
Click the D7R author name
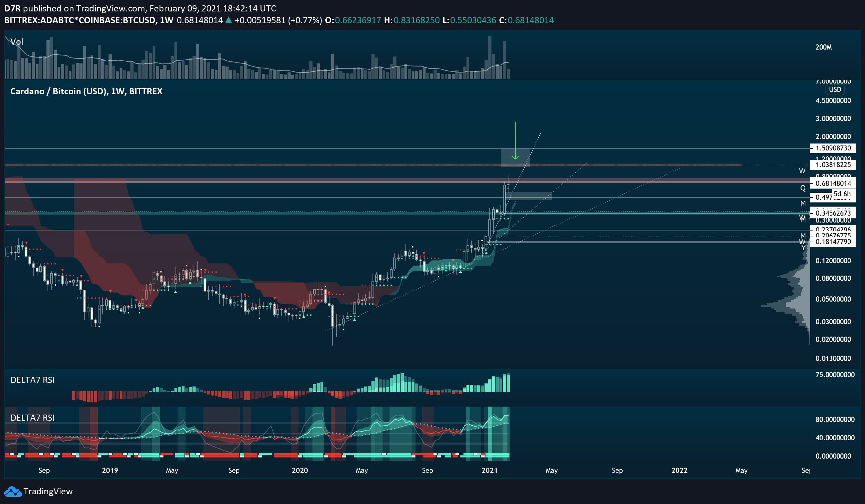[x=12, y=8]
